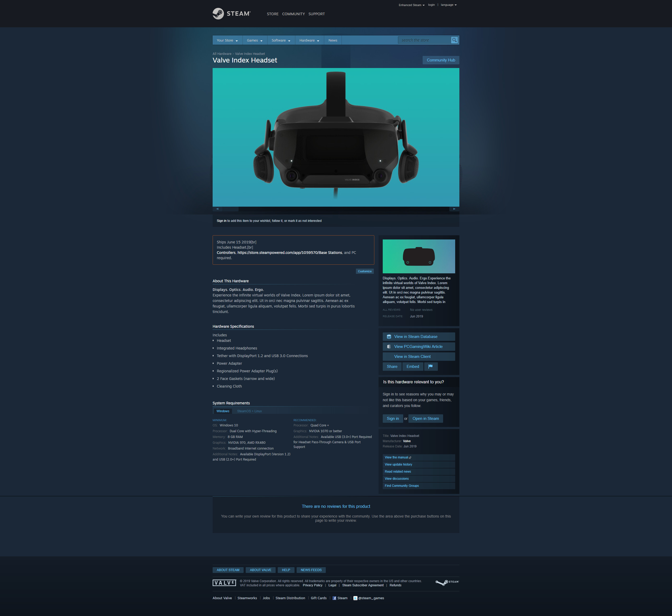Advance to next image with the right arrow

tap(454, 209)
